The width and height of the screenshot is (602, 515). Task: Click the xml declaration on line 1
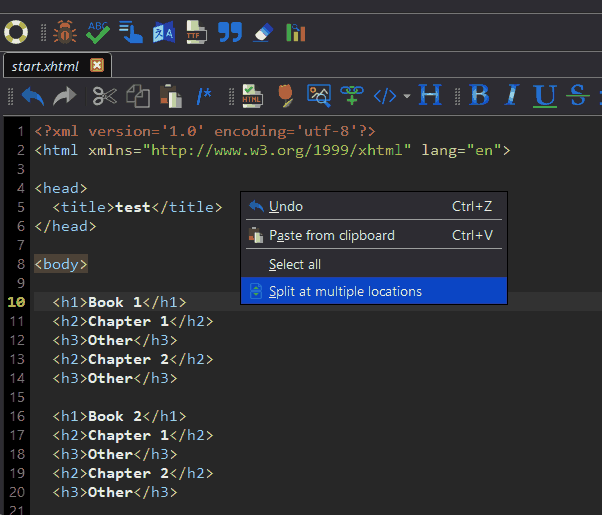coord(205,131)
